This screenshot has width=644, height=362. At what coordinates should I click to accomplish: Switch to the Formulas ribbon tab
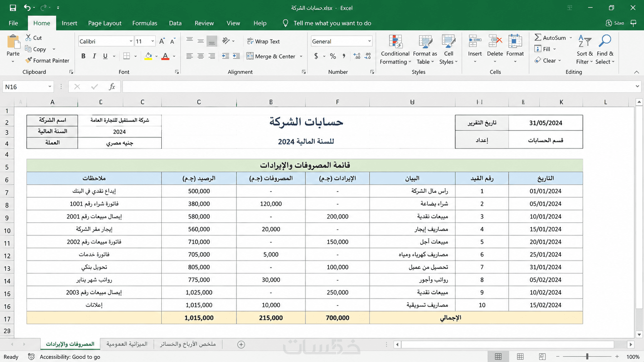(x=144, y=23)
